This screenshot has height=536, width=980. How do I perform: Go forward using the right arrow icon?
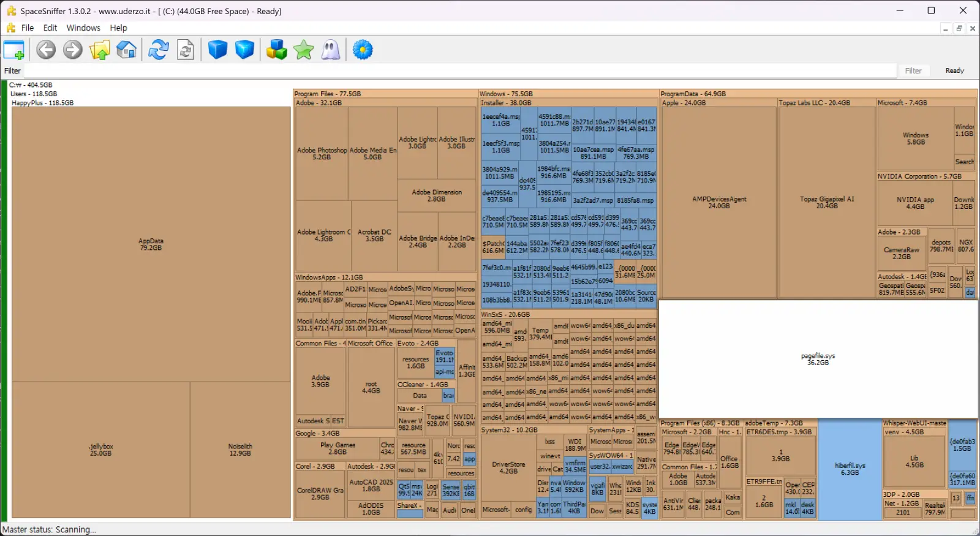coord(73,50)
